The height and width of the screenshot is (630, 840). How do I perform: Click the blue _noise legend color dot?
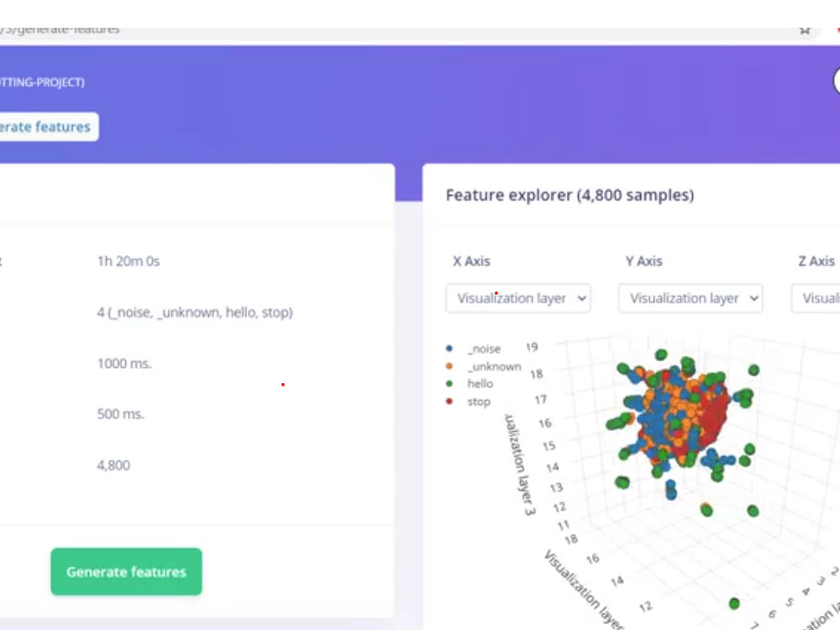click(x=449, y=349)
